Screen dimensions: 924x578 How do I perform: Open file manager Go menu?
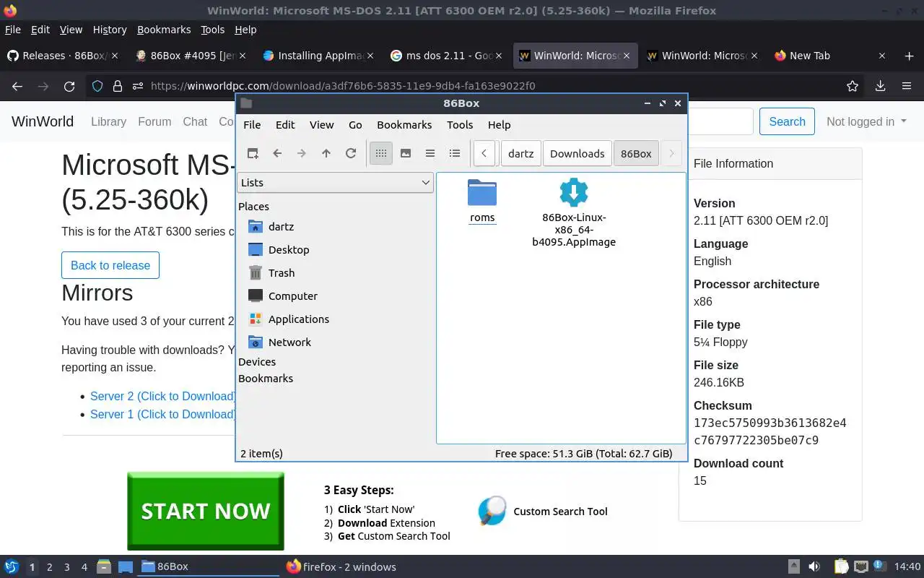click(x=355, y=124)
